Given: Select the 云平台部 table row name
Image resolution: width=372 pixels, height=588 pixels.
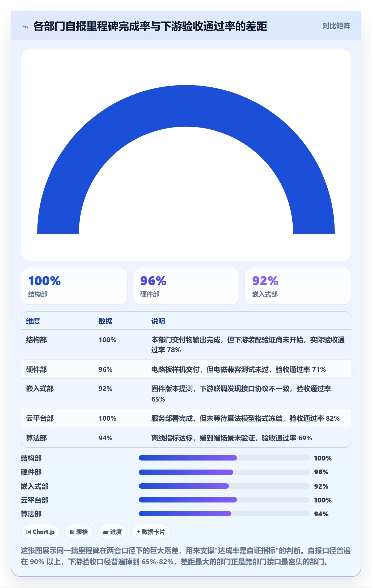Looking at the screenshot, I should [x=40, y=419].
